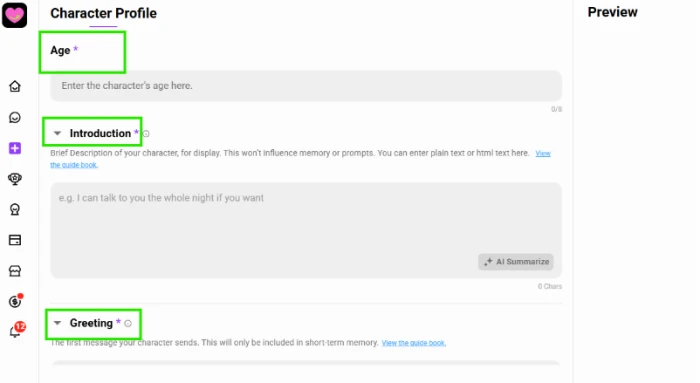Click into the Introduction text area
Image resolution: width=700 pixels, height=383 pixels.
306,230
